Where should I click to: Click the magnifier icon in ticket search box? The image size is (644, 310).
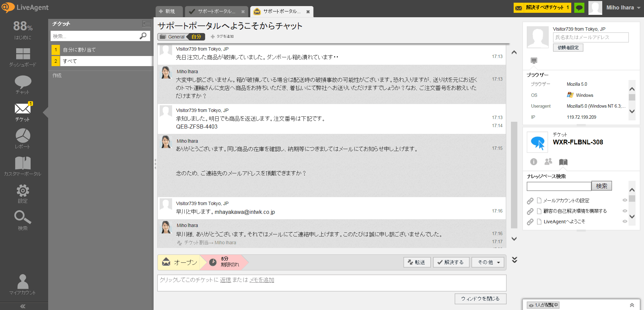tap(143, 36)
